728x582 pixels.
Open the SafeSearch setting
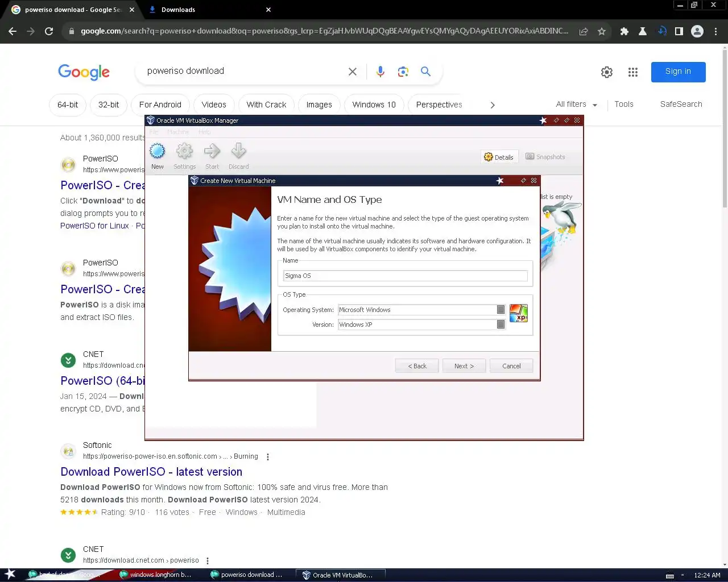[681, 105]
